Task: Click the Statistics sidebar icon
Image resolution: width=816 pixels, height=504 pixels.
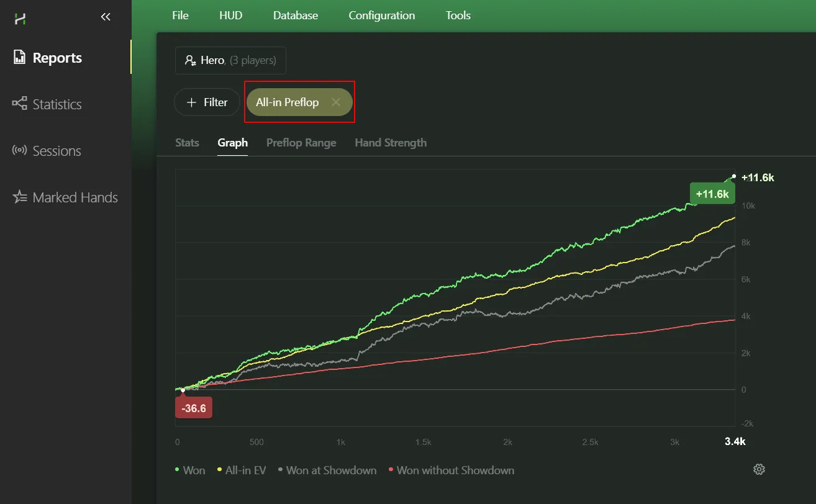Action: click(20, 104)
